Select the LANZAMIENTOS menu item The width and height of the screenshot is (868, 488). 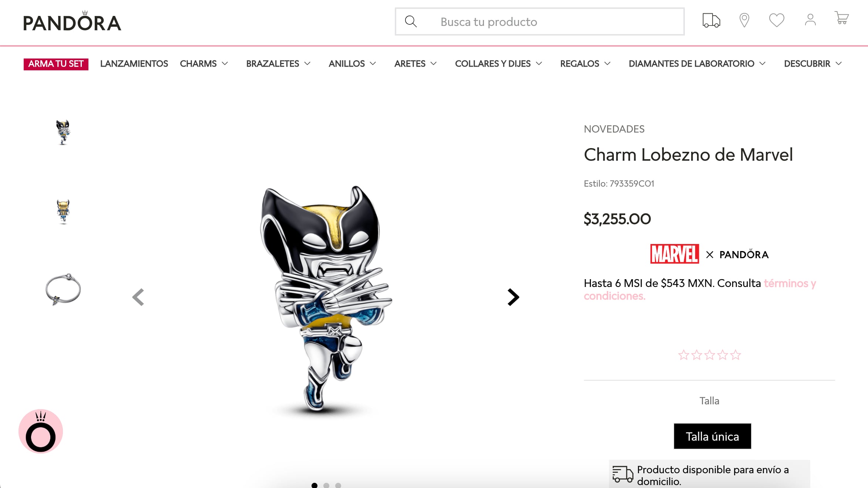(134, 63)
